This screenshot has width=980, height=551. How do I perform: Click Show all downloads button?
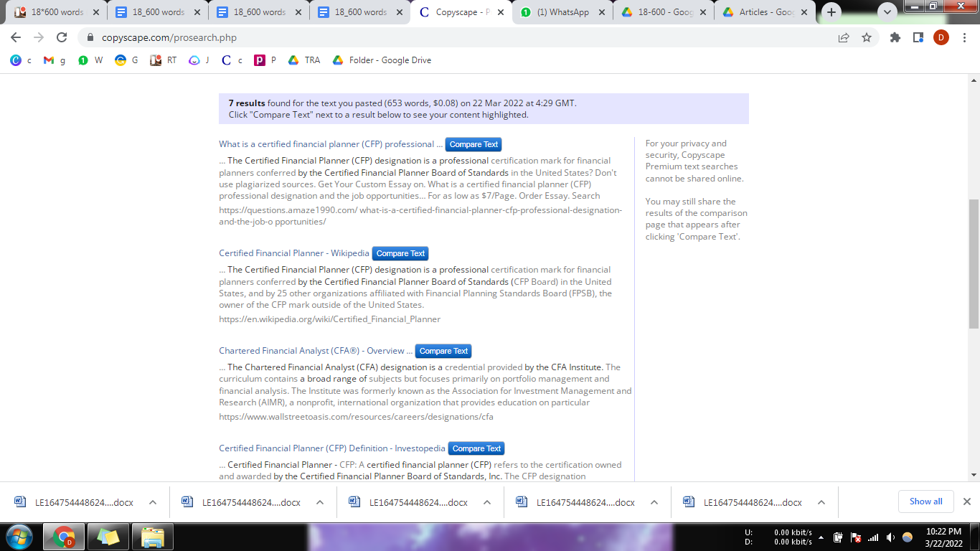925,501
